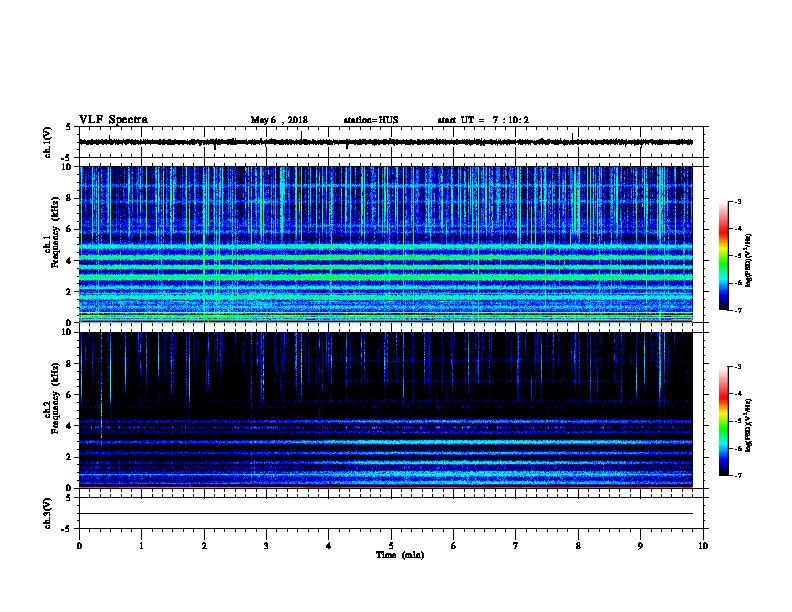Click the time axis tick label "0"
The height and width of the screenshot is (612, 792).
[79, 545]
